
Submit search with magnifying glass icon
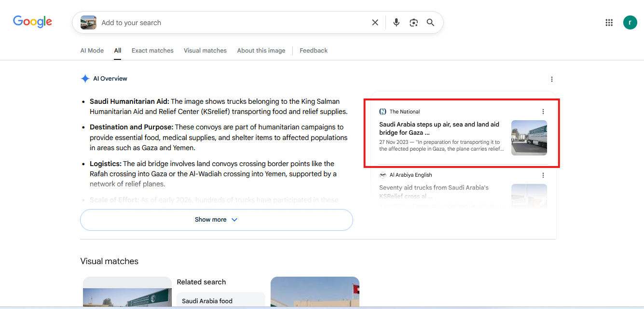(x=430, y=23)
